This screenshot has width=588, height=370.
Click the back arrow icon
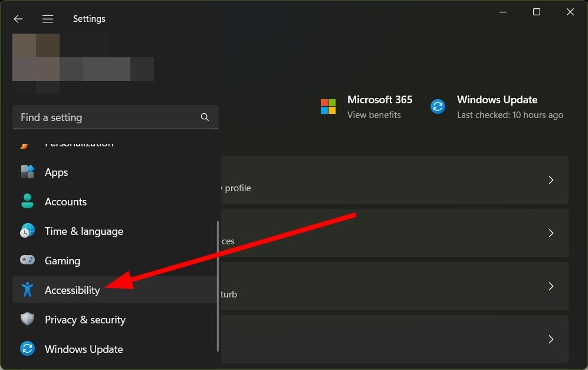[x=18, y=19]
